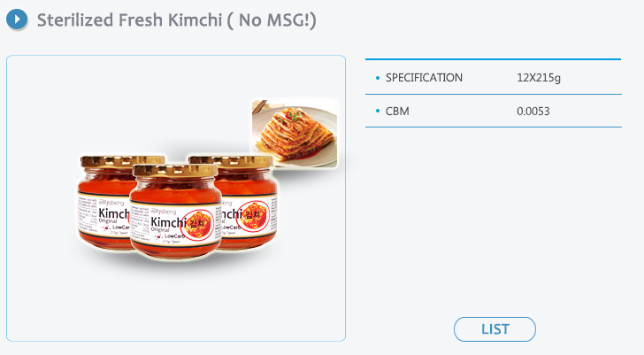Screen dimensions: 644x355
Task: Click the blue play arrow icon beside title
Action: (x=17, y=19)
